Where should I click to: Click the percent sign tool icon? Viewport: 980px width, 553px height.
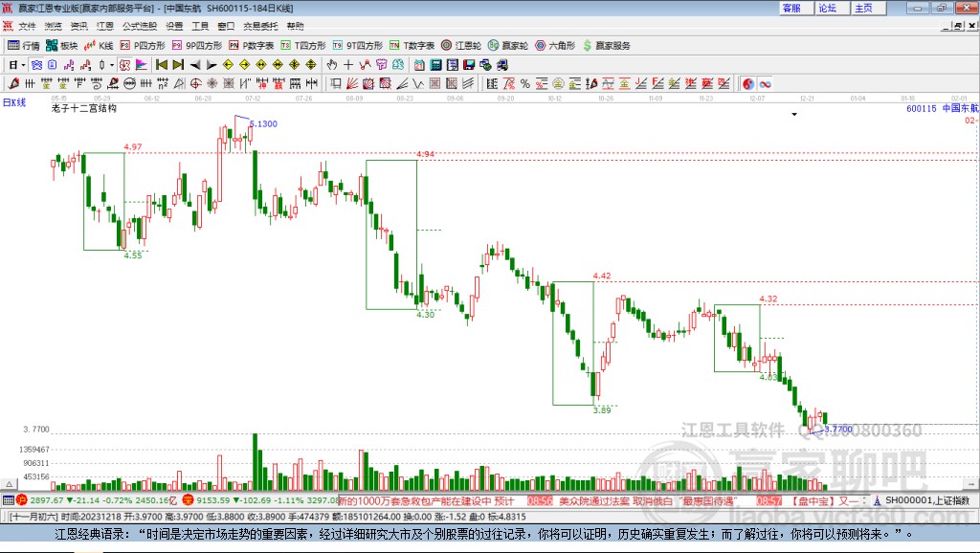coord(525,84)
